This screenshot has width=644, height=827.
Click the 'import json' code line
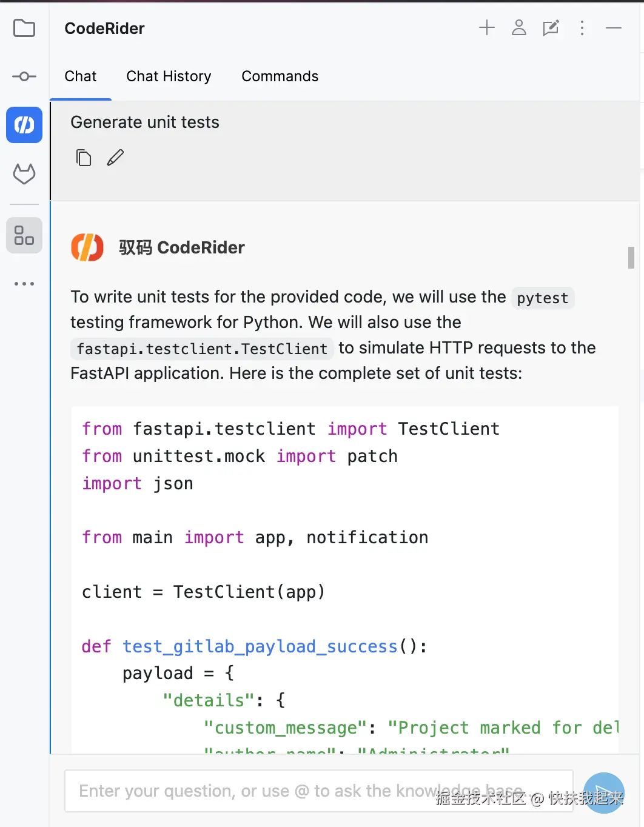(x=138, y=483)
